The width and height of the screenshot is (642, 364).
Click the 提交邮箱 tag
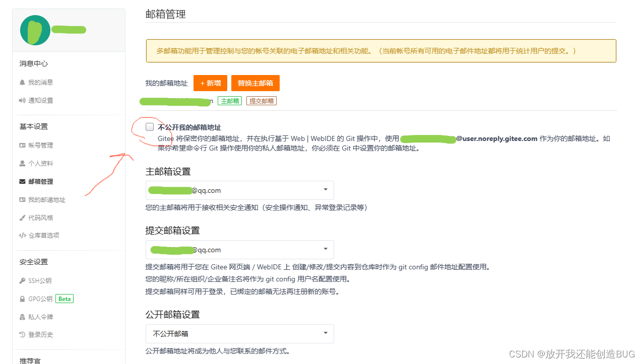262,101
